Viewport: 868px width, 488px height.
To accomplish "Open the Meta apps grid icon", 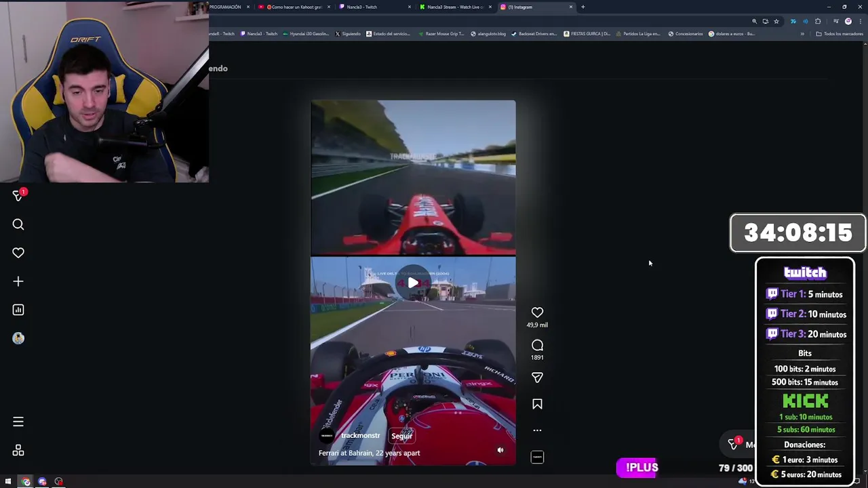I will (18, 451).
